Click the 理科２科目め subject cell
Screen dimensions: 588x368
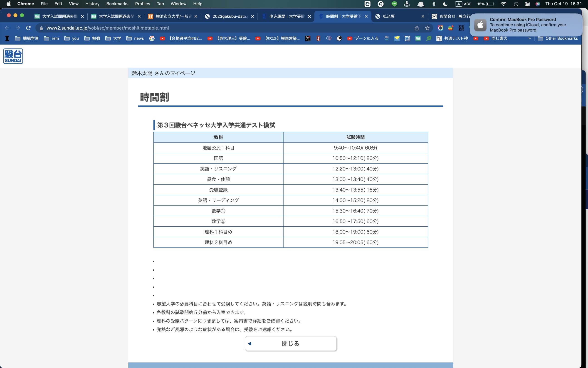pos(218,242)
